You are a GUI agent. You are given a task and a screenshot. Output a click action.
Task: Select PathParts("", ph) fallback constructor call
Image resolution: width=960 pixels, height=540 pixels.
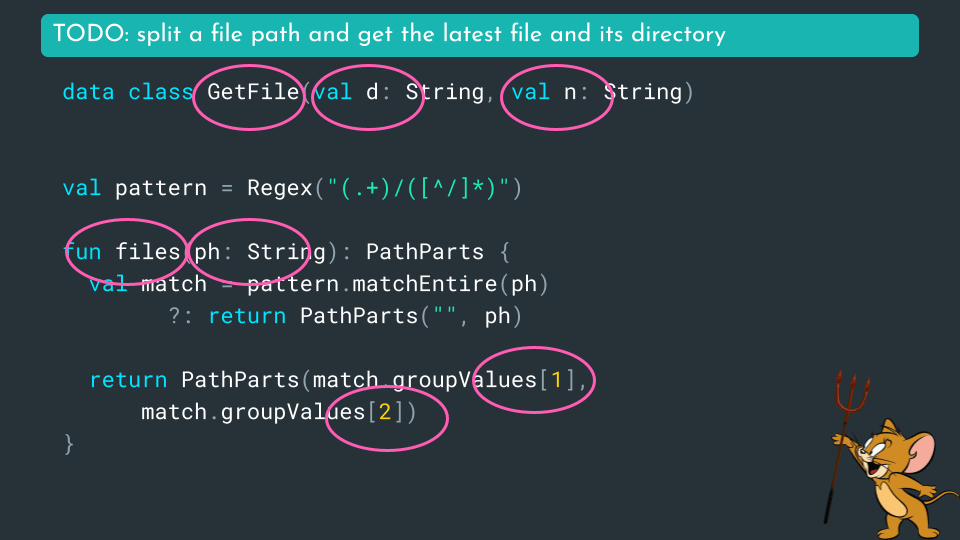pyautogui.click(x=411, y=316)
